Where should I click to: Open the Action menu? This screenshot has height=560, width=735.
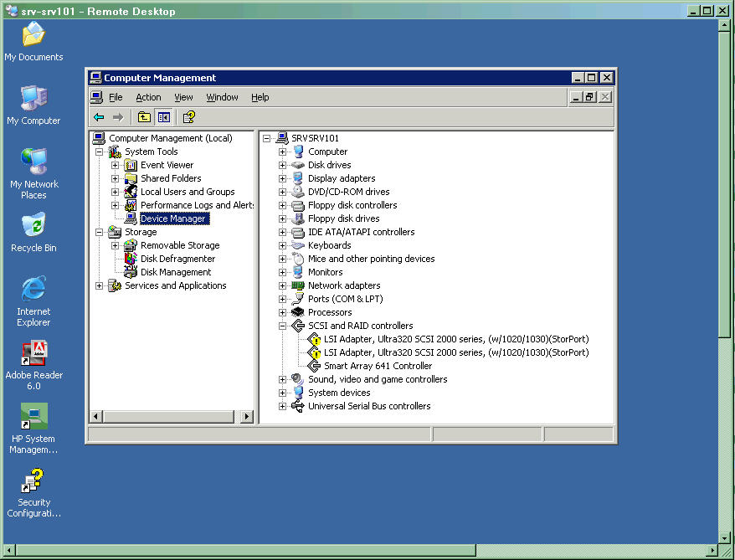point(148,97)
